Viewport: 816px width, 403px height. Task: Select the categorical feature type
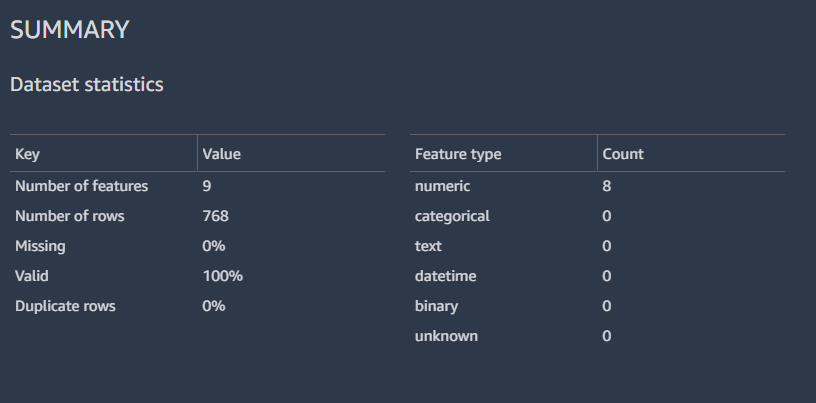click(452, 216)
